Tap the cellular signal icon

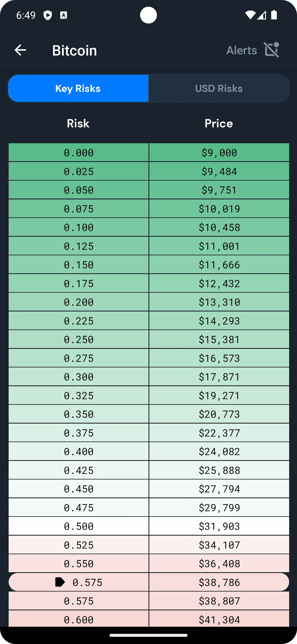(261, 15)
